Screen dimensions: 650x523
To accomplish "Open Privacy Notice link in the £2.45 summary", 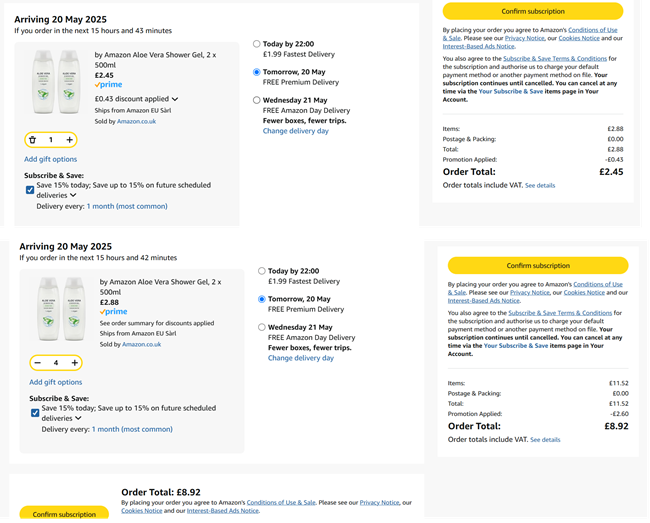I will point(524,38).
